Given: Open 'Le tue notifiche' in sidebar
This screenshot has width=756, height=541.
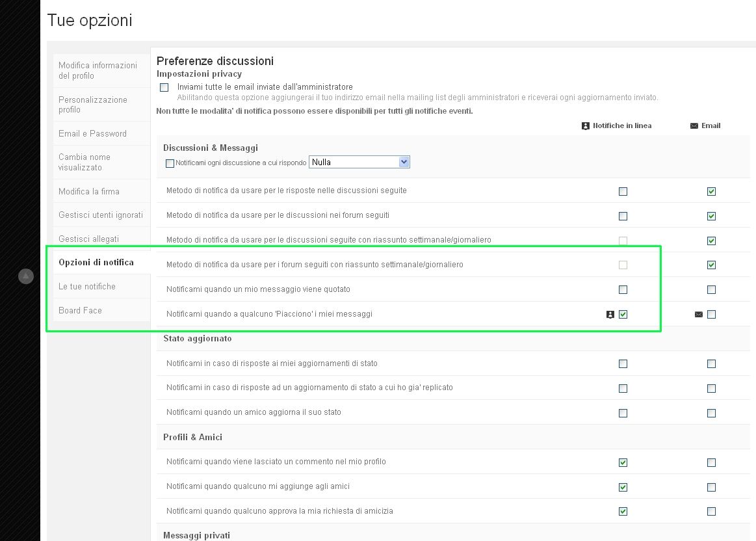Looking at the screenshot, I should 87,287.
